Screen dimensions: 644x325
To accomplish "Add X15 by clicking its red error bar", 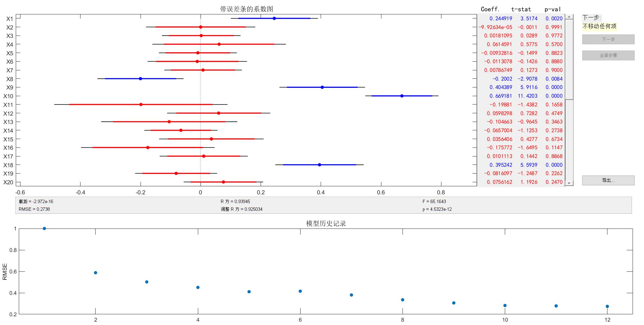I will pyautogui.click(x=211, y=139).
